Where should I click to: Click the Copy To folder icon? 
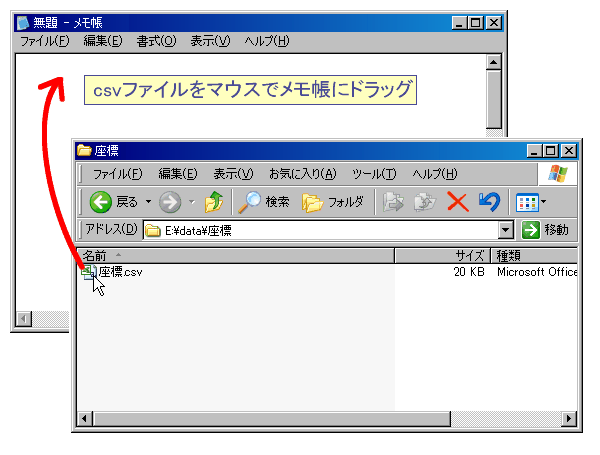[x=425, y=202]
